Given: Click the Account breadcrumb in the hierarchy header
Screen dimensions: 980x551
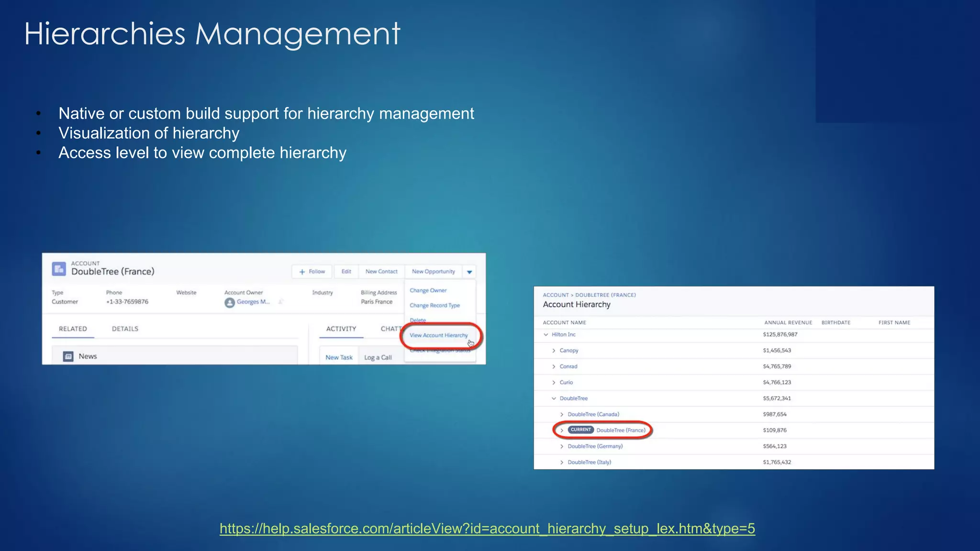Looking at the screenshot, I should click(556, 295).
